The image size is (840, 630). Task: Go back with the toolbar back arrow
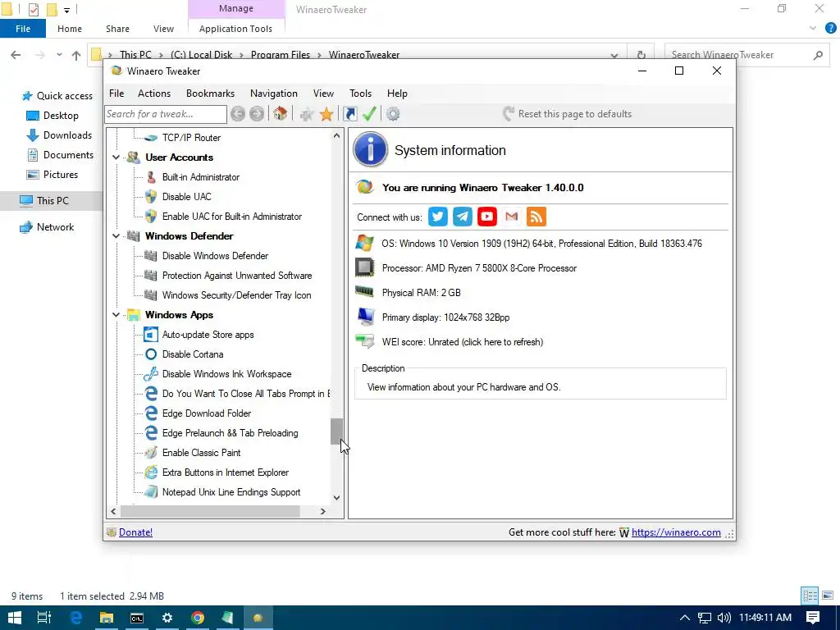(x=238, y=113)
